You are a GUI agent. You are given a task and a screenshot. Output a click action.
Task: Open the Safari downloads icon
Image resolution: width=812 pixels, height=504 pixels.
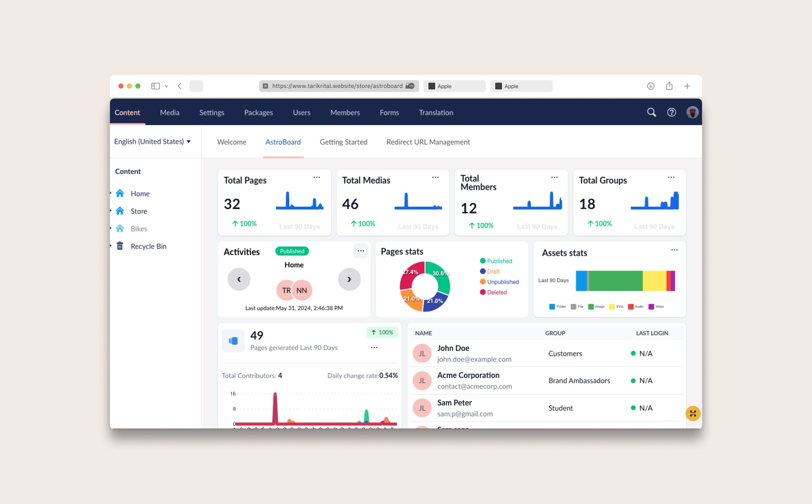pos(651,86)
